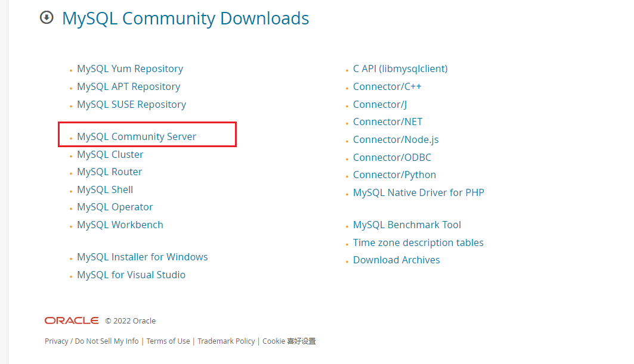Go to the MySQL Community Server page
This screenshot has height=364, width=634.
(x=137, y=136)
